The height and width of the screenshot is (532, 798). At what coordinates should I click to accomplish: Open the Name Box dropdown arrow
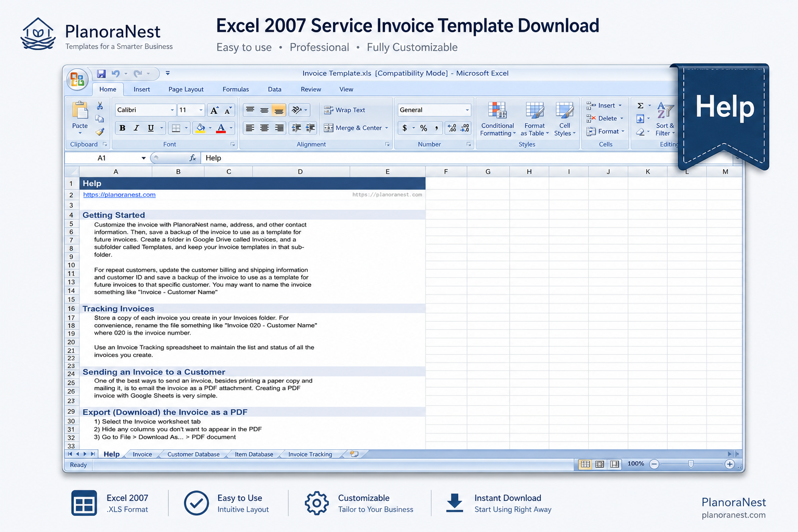coord(143,158)
